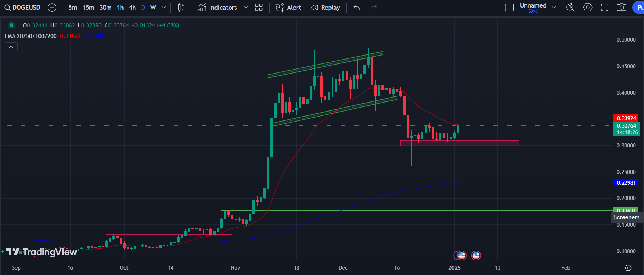Viewport: 644px width, 275px height.
Task: Open time axis settings gear icon
Action: pos(628,268)
